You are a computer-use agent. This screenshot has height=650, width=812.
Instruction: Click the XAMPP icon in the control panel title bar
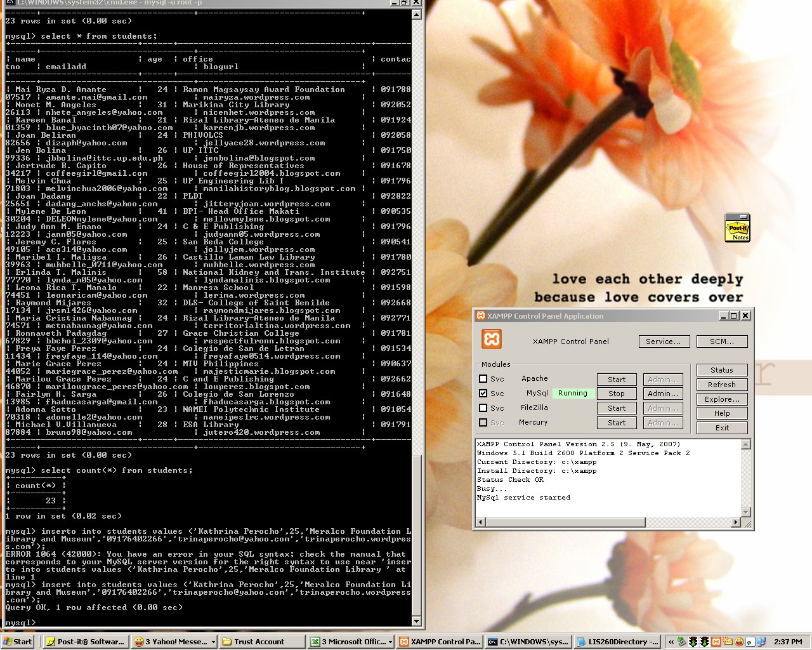[x=481, y=315]
